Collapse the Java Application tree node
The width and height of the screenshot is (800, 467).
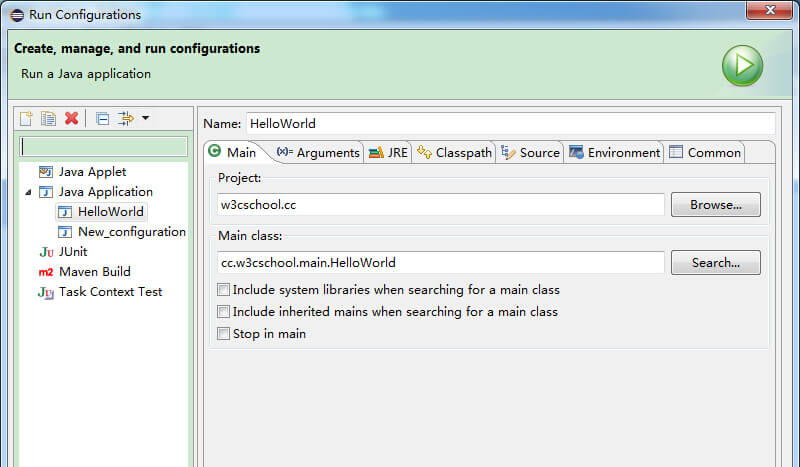coord(28,192)
